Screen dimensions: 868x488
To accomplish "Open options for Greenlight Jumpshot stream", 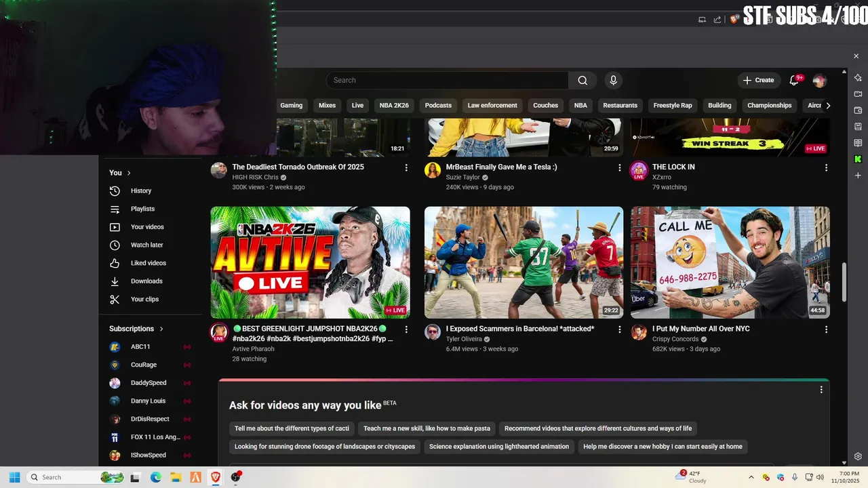I will pyautogui.click(x=406, y=329).
